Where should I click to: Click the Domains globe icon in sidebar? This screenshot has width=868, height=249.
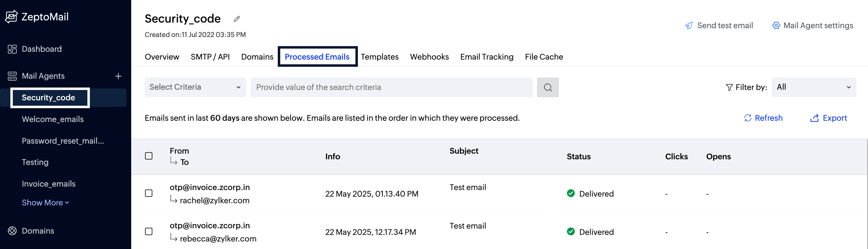click(12, 231)
